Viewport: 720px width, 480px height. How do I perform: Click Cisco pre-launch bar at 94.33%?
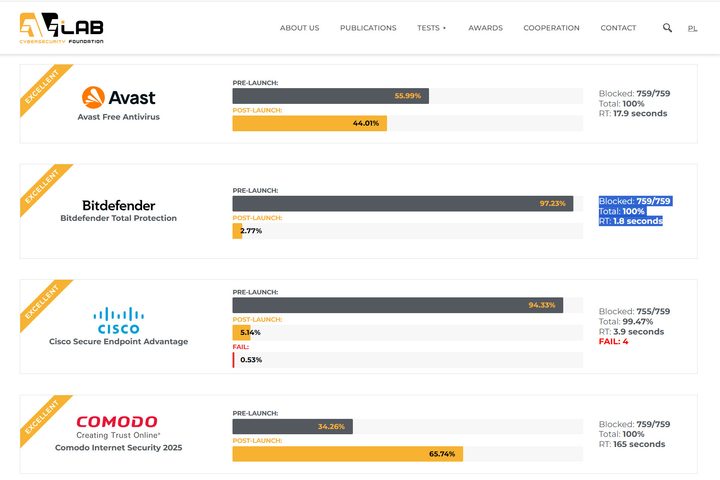coord(398,305)
